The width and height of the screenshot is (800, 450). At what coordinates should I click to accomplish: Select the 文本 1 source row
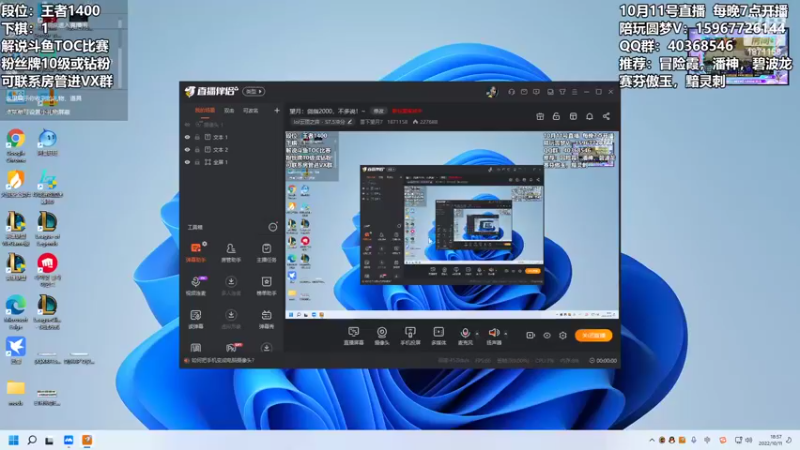click(x=231, y=137)
